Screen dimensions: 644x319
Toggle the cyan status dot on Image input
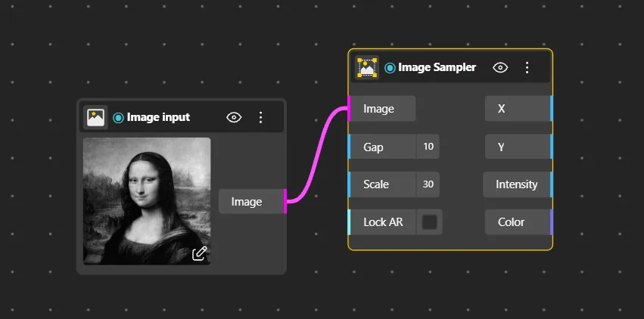118,118
